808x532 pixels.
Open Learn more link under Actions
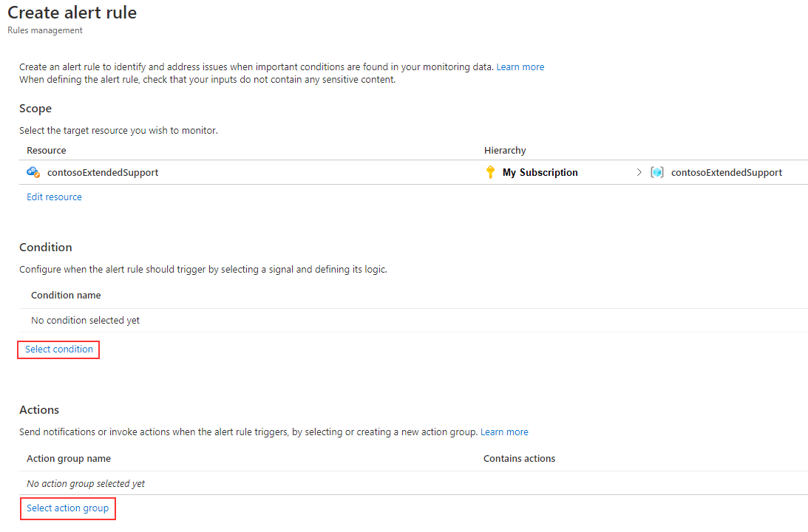504,432
